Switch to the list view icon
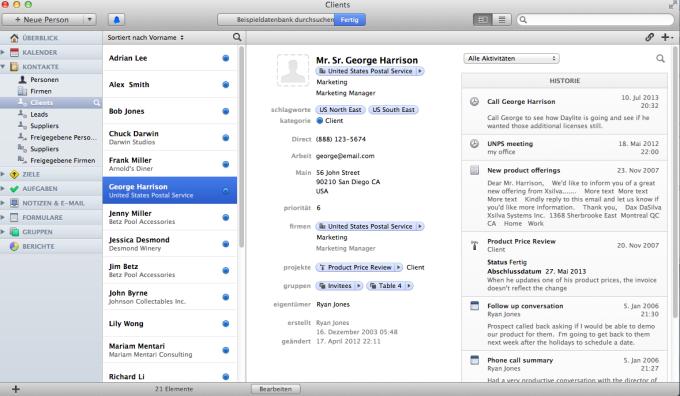Image resolution: width=680 pixels, height=396 pixels. (502, 20)
